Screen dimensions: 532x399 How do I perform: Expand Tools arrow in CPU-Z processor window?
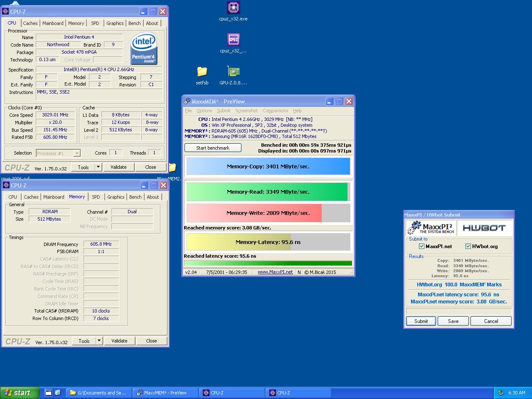coord(99,167)
